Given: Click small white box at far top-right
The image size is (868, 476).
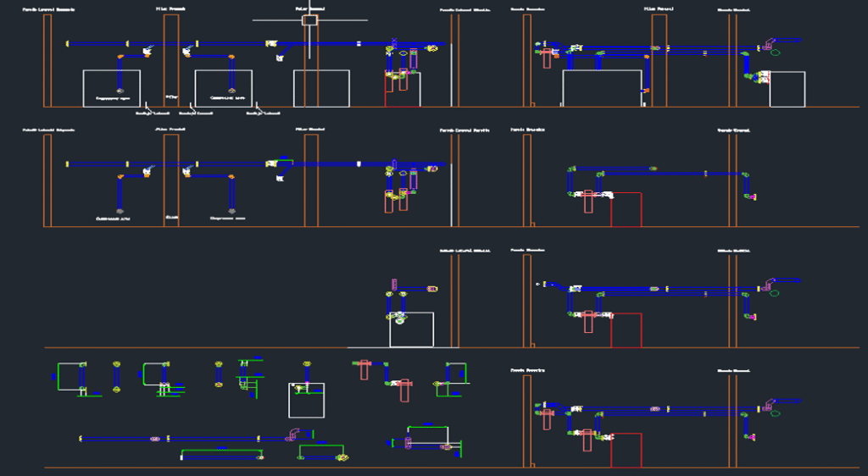Looking at the screenshot, I should pyautogui.click(x=787, y=89).
